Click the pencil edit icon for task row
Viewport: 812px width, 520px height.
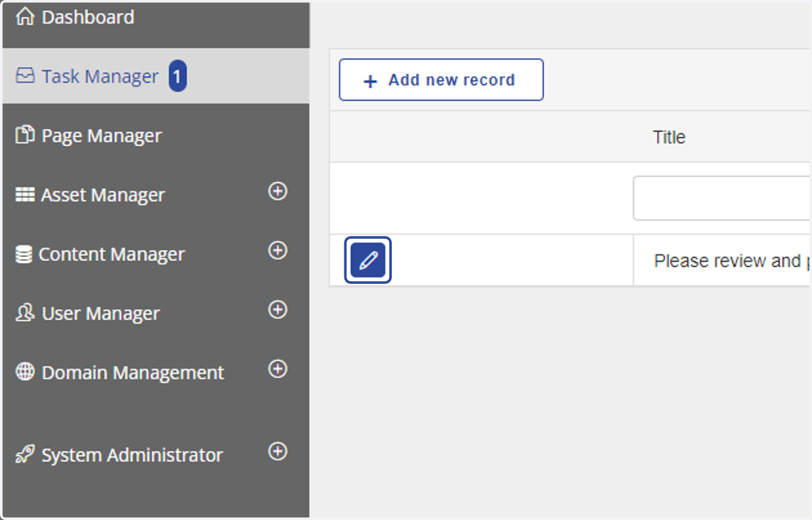[368, 260]
